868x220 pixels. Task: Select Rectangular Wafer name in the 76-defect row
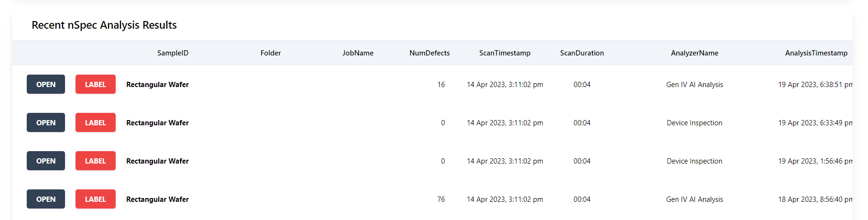[x=157, y=199]
